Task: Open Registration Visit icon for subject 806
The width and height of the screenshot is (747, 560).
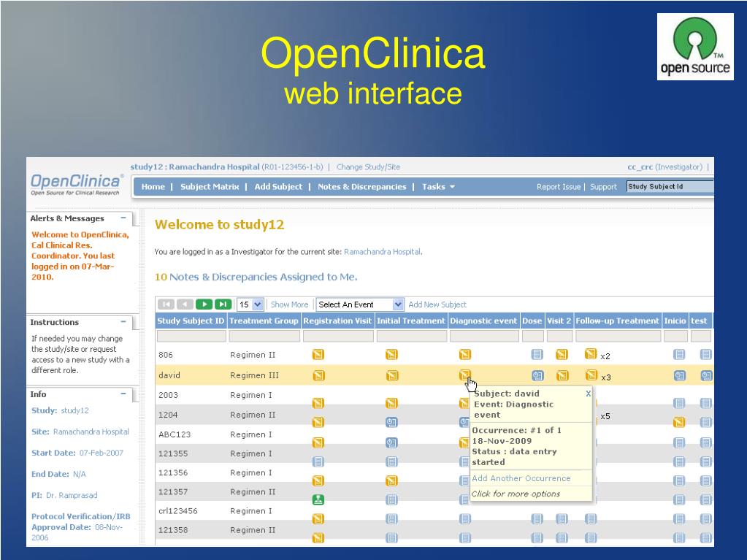Action: point(318,354)
